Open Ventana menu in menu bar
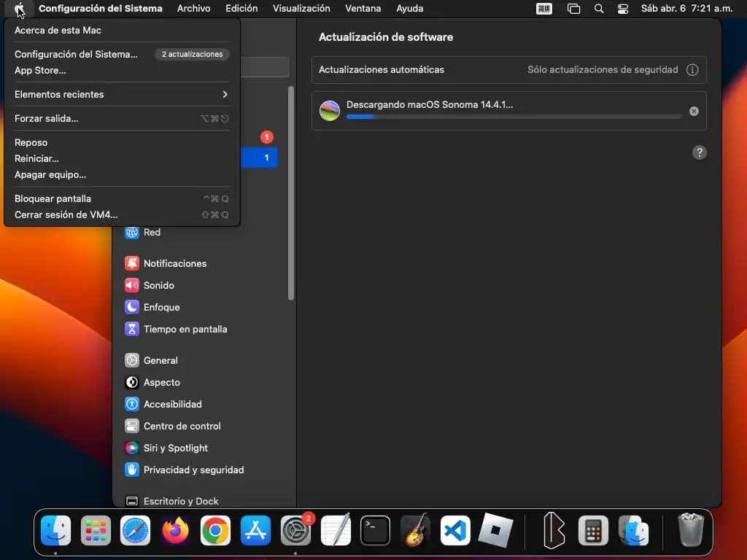 tap(363, 9)
